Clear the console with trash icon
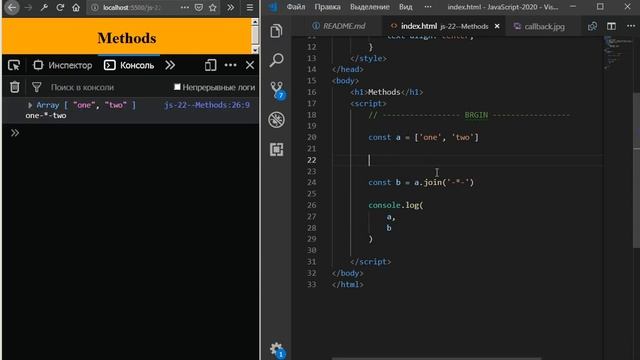 [x=15, y=87]
